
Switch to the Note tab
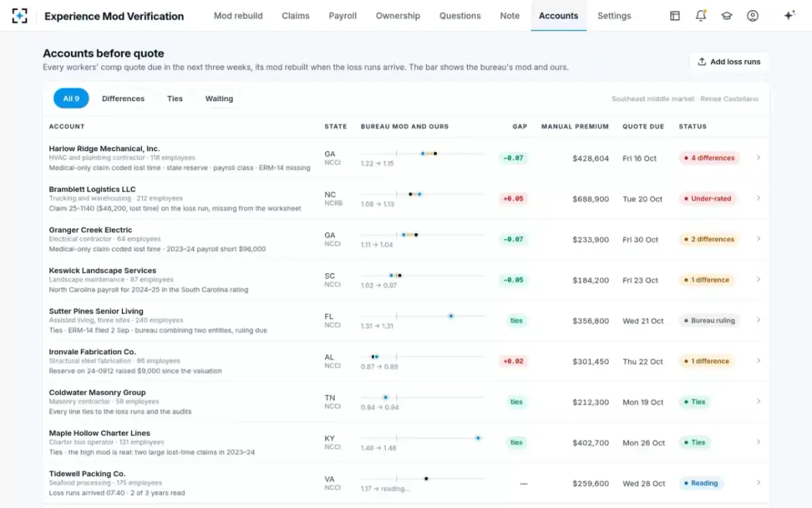[510, 16]
